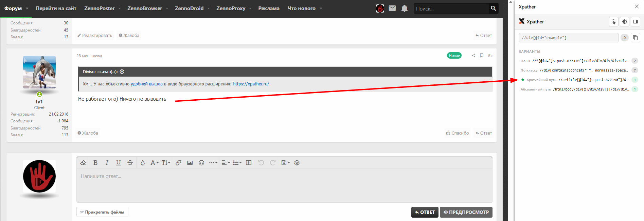The height and width of the screenshot is (221, 644).
Task: Share post #5 with share icon
Action: 473,55
